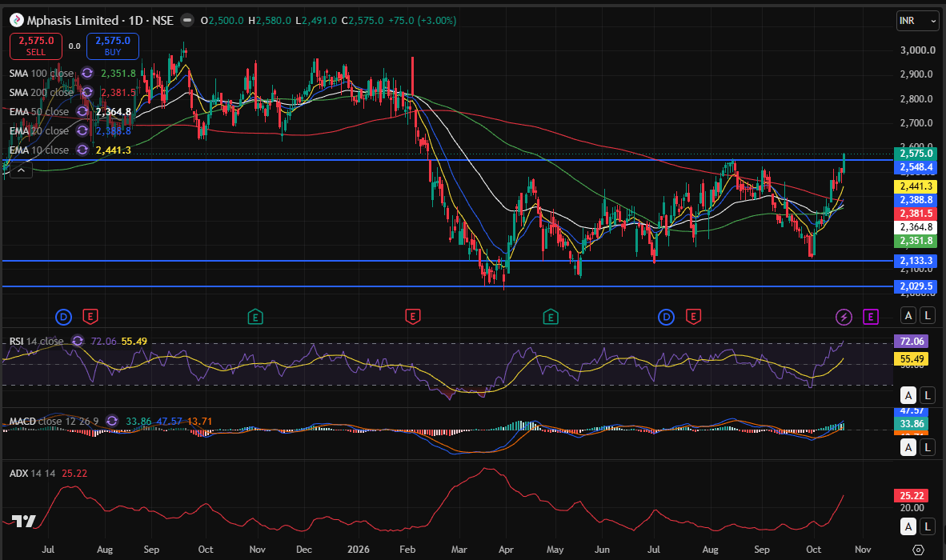The width and height of the screenshot is (946, 560).
Task: Click the refresh icon beside EMA 50 close
Action: point(82,111)
